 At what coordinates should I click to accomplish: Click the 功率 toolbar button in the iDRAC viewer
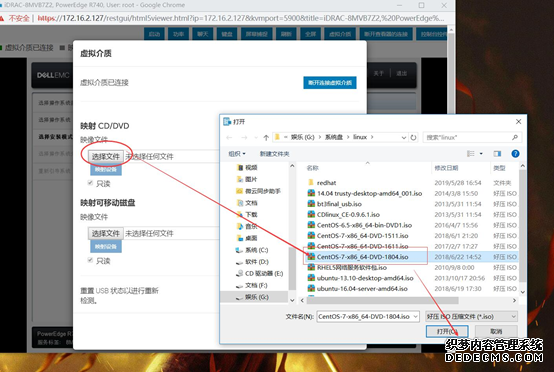pos(178,34)
